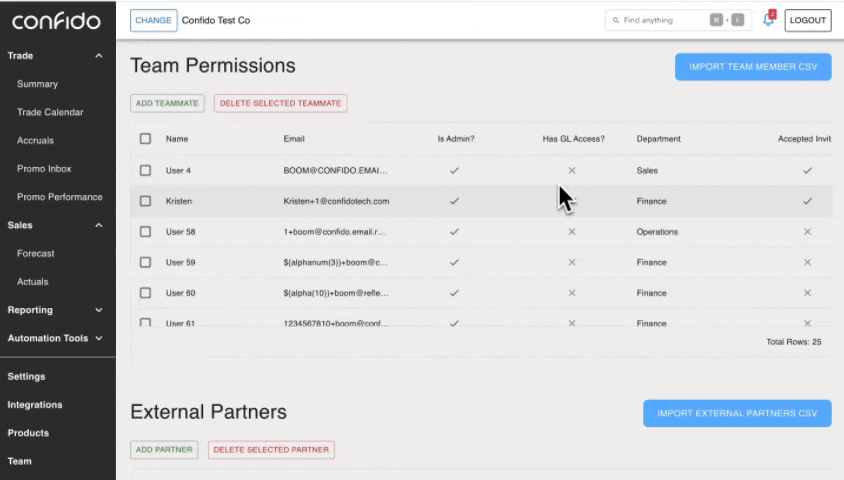Click User 59's GL Access X mark
844x480 pixels.
[x=572, y=263]
